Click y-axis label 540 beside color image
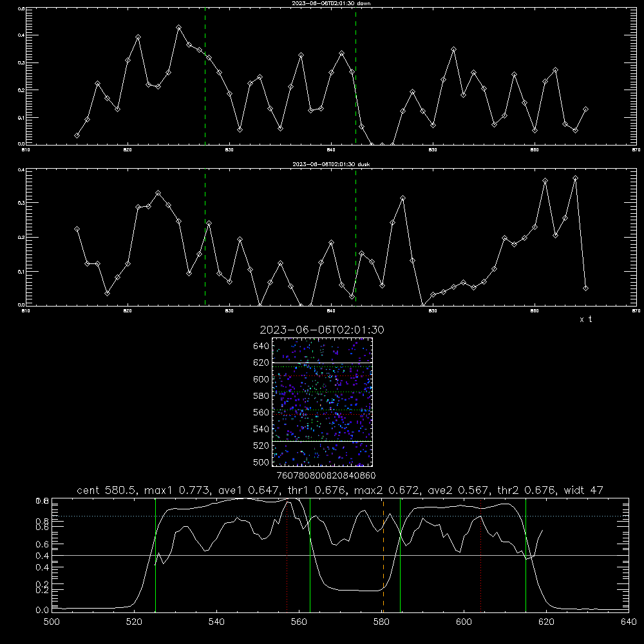This screenshot has width=644, height=644. [261, 429]
